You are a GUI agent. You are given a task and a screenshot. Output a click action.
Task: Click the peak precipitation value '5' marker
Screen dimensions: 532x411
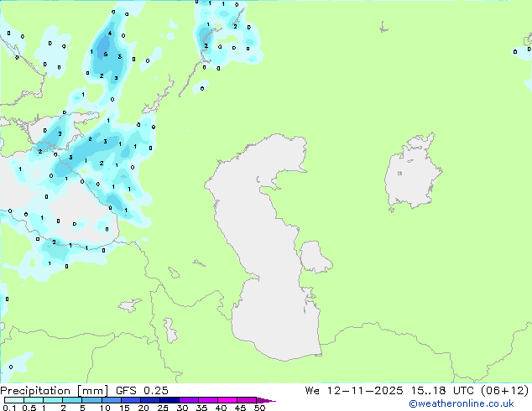pos(106,55)
